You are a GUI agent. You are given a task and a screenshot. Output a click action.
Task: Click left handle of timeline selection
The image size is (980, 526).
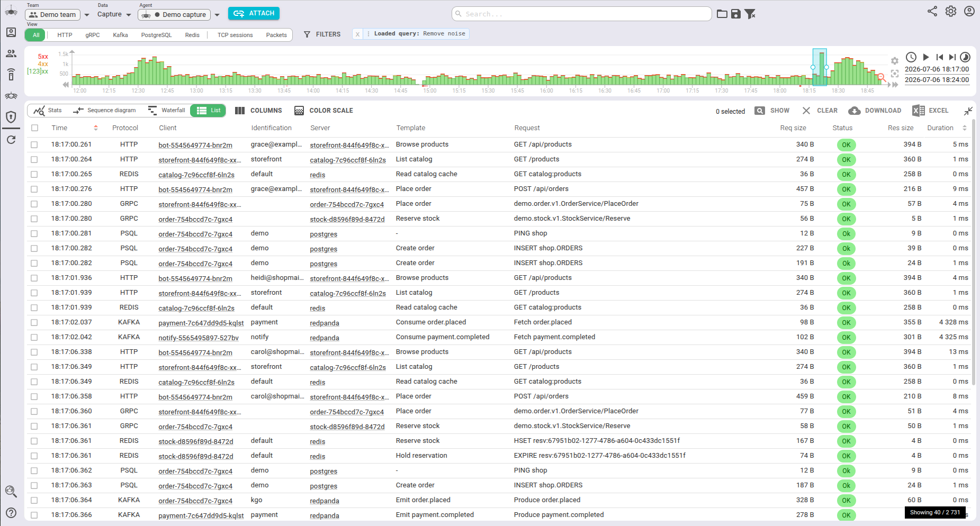(x=813, y=67)
